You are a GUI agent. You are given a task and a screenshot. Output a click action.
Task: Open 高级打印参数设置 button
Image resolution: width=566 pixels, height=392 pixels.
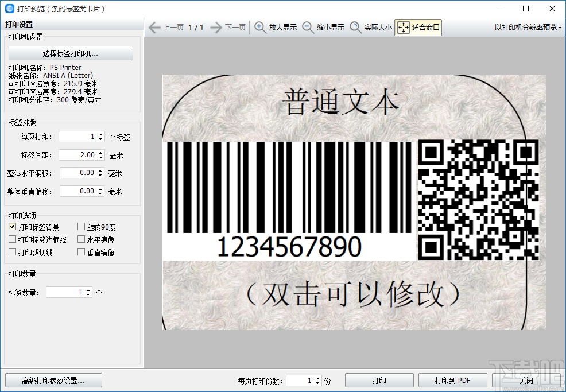click(53, 381)
